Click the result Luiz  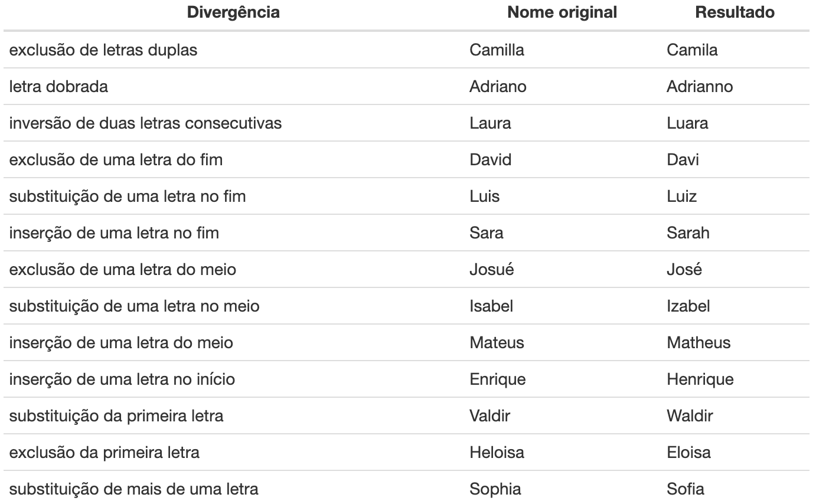click(x=681, y=197)
